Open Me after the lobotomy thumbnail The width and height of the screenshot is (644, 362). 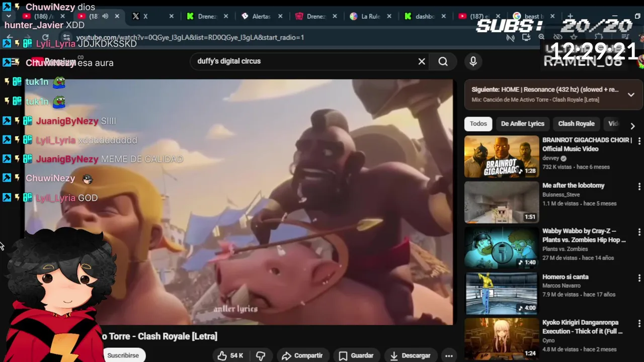[502, 202]
